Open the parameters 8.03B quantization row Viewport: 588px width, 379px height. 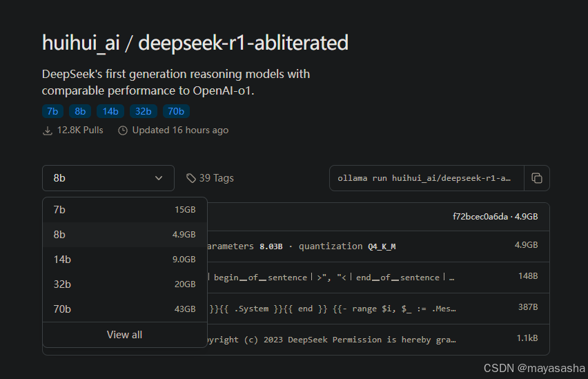click(378, 246)
